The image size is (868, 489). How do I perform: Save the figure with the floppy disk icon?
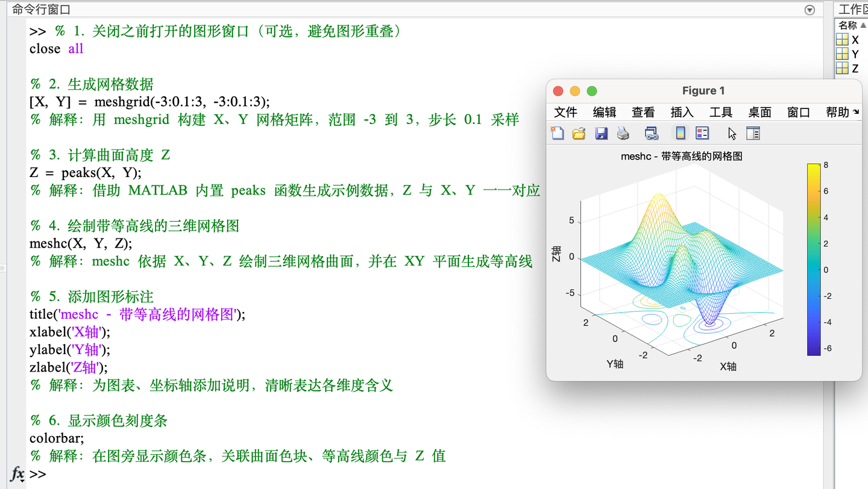coord(601,133)
